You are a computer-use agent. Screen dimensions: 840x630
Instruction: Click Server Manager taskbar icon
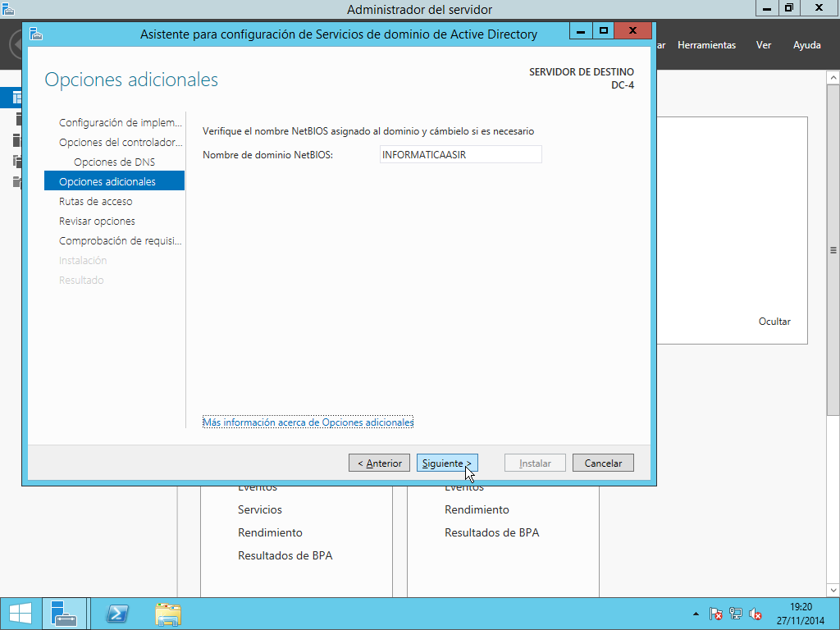[x=64, y=614]
